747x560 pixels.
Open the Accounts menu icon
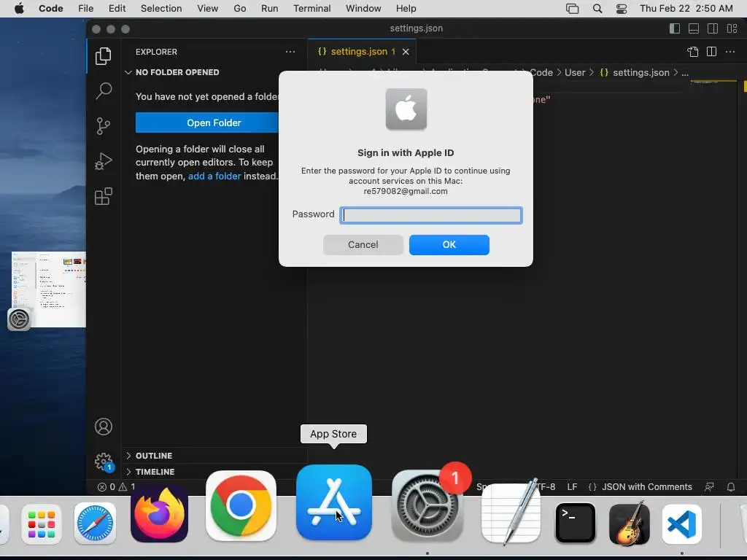[104, 427]
